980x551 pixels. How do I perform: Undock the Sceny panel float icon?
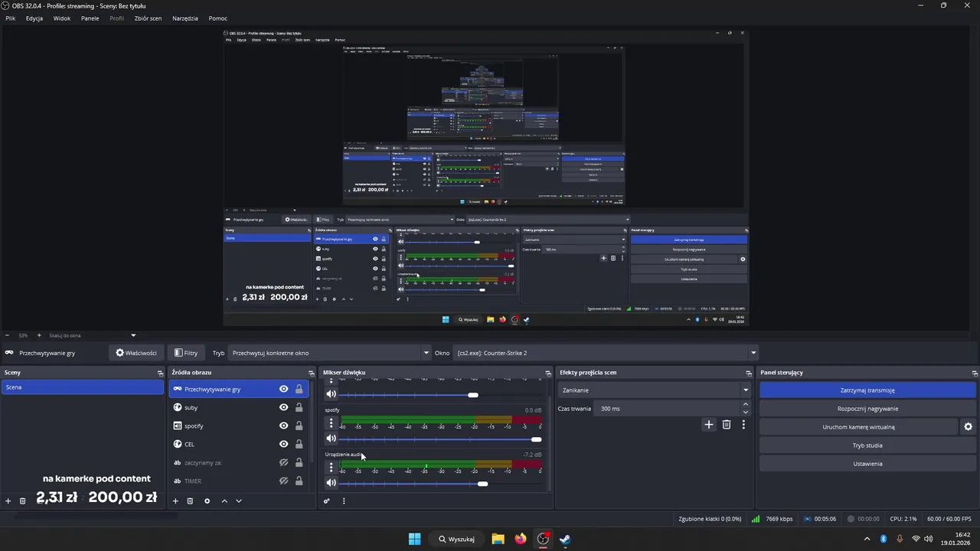(x=160, y=373)
